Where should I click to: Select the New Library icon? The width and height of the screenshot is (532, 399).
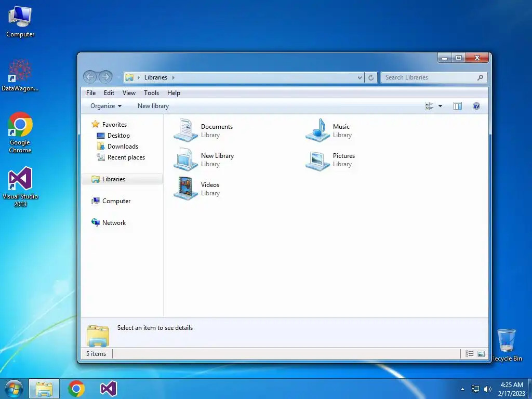coord(185,159)
